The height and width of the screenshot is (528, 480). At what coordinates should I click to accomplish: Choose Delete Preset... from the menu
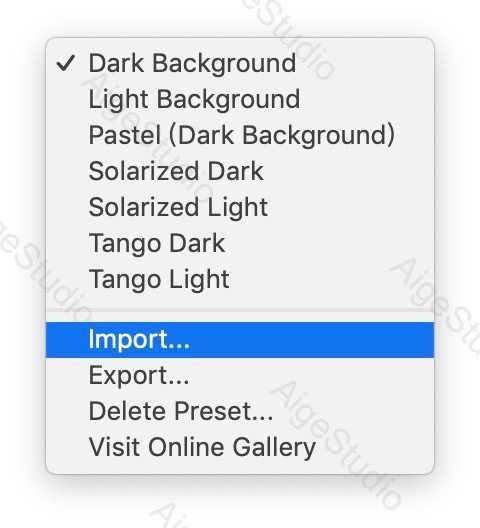pyautogui.click(x=240, y=412)
